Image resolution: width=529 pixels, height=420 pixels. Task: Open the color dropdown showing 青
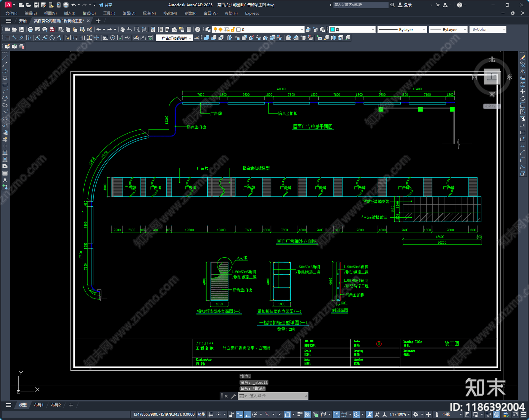click(x=352, y=29)
